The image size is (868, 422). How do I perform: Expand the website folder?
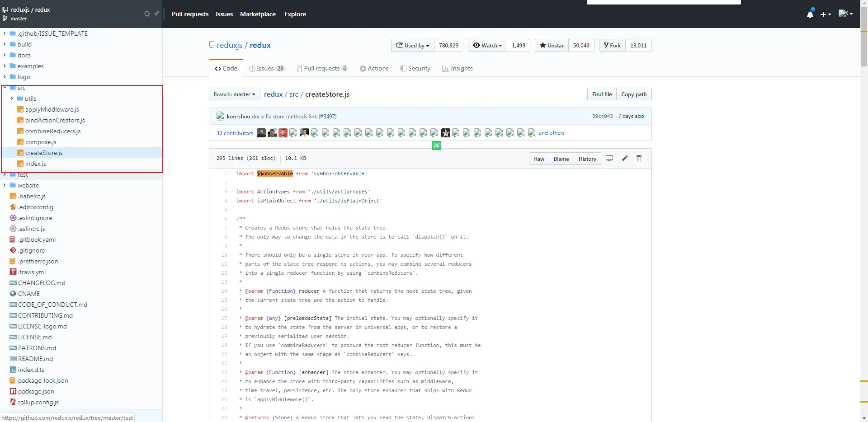click(5, 185)
